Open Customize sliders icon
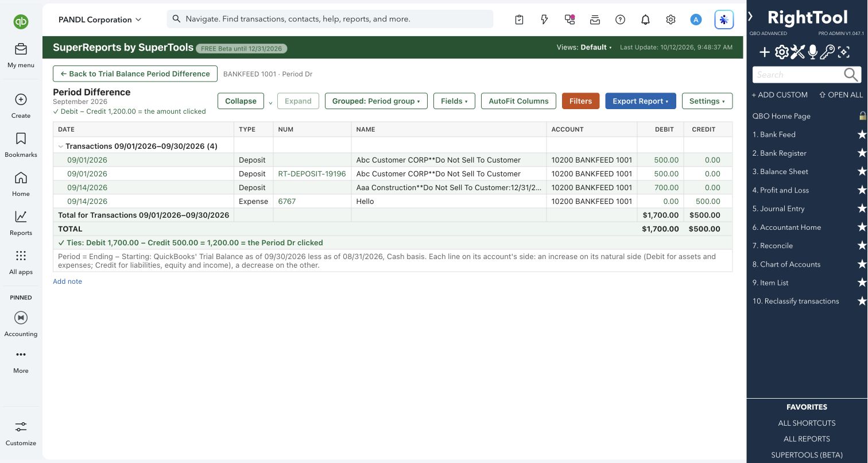The width and height of the screenshot is (868, 463). (x=21, y=427)
